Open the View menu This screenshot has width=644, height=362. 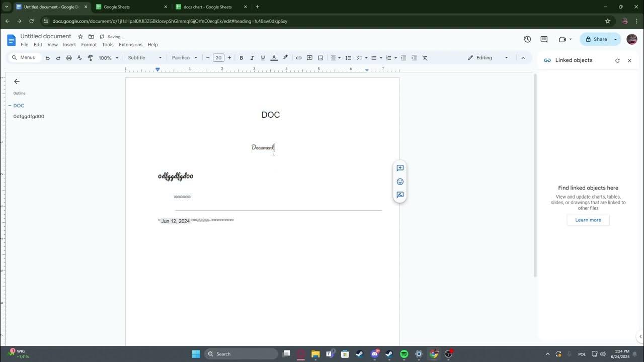[52, 45]
